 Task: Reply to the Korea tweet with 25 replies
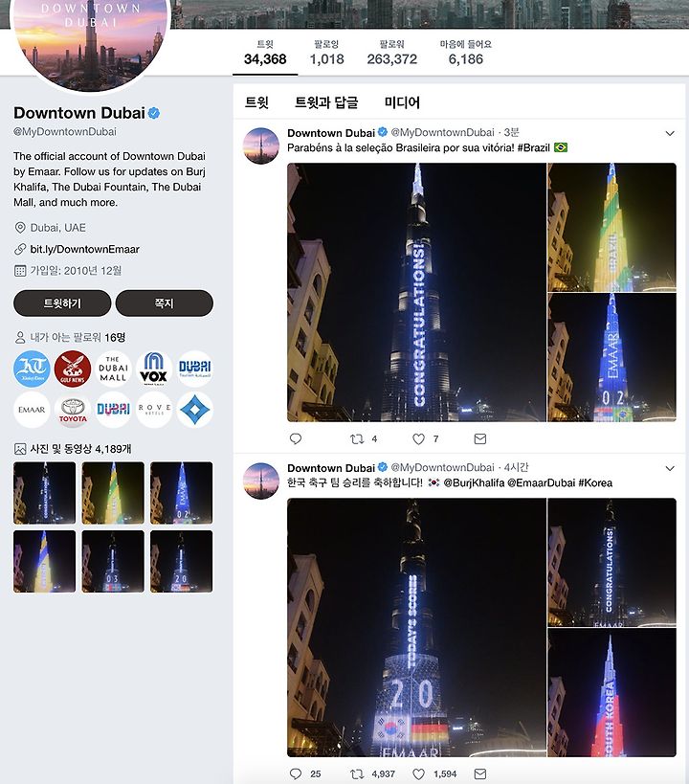[x=296, y=774]
